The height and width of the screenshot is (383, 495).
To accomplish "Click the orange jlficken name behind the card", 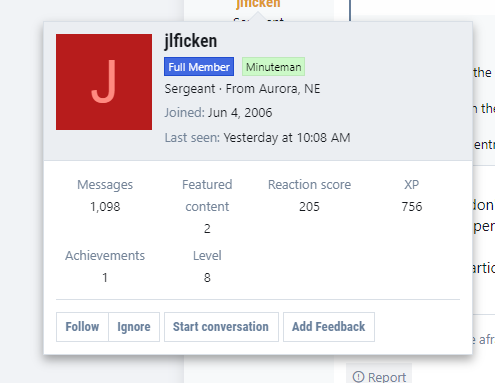I will [258, 4].
